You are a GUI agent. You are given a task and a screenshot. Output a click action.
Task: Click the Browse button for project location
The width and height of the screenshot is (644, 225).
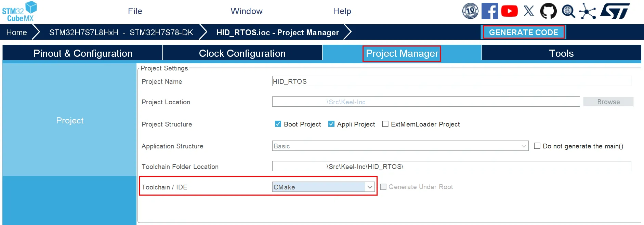(x=608, y=102)
